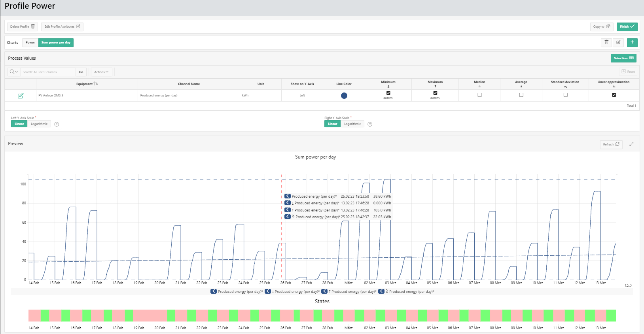Select the Sum power per day tab

pyautogui.click(x=56, y=43)
